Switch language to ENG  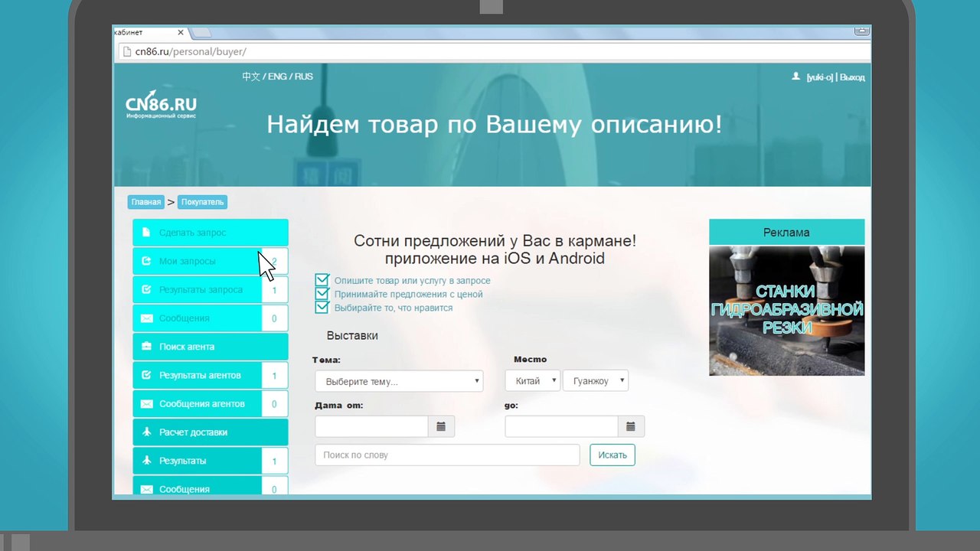pyautogui.click(x=277, y=77)
